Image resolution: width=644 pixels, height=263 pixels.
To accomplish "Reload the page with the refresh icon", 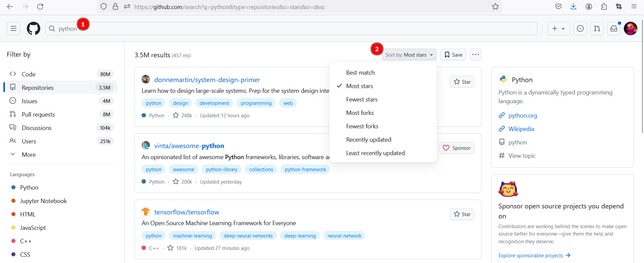I will click(40, 7).
